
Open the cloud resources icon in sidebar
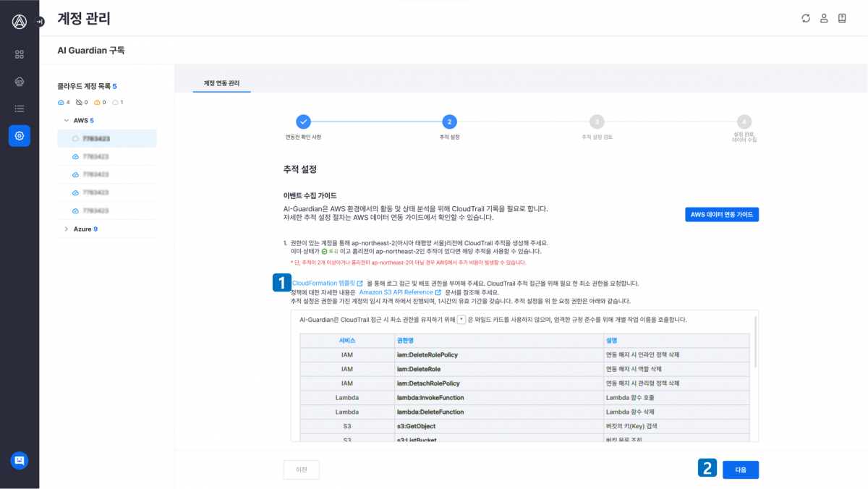coord(20,81)
